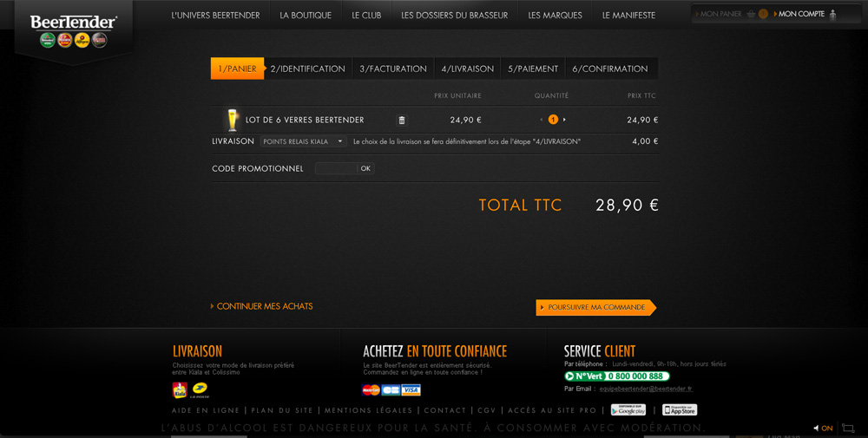The image size is (868, 438).
Task: Open Les Marques menu
Action: pos(556,16)
